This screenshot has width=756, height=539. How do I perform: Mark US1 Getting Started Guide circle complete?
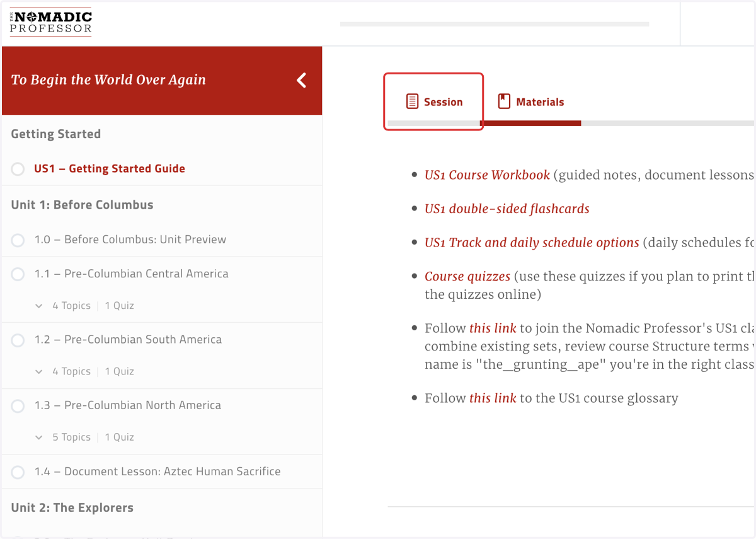click(18, 169)
